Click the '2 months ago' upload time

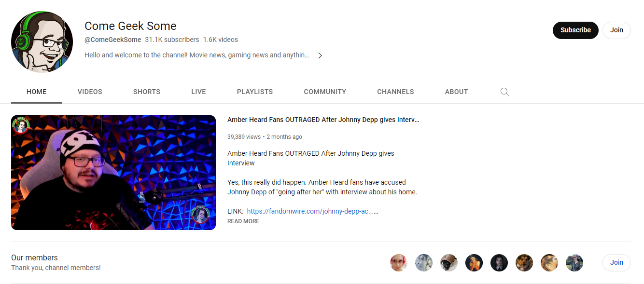click(x=284, y=137)
